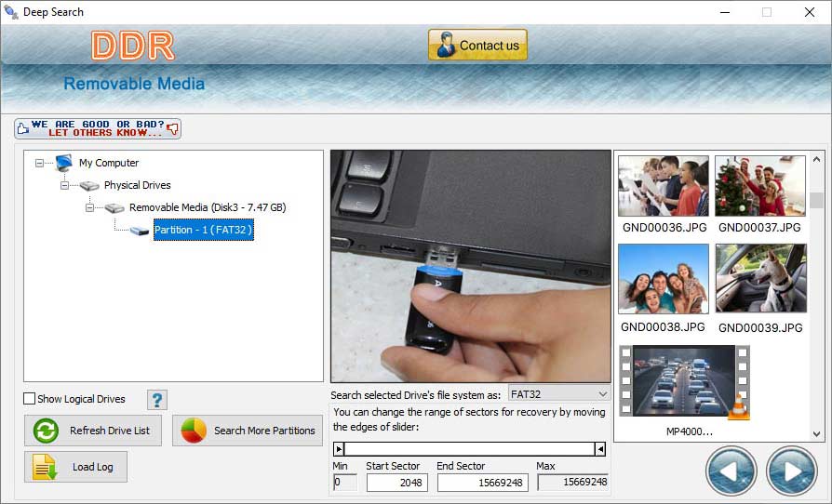Click the sector range slider track
Screen dimensions: 832x504
pyautogui.click(x=470, y=449)
